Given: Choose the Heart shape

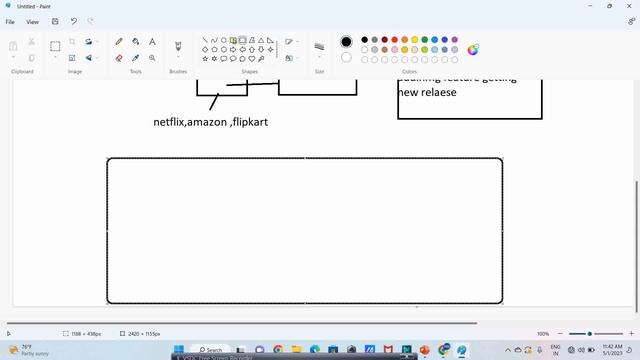Looking at the screenshot, I should (252, 59).
